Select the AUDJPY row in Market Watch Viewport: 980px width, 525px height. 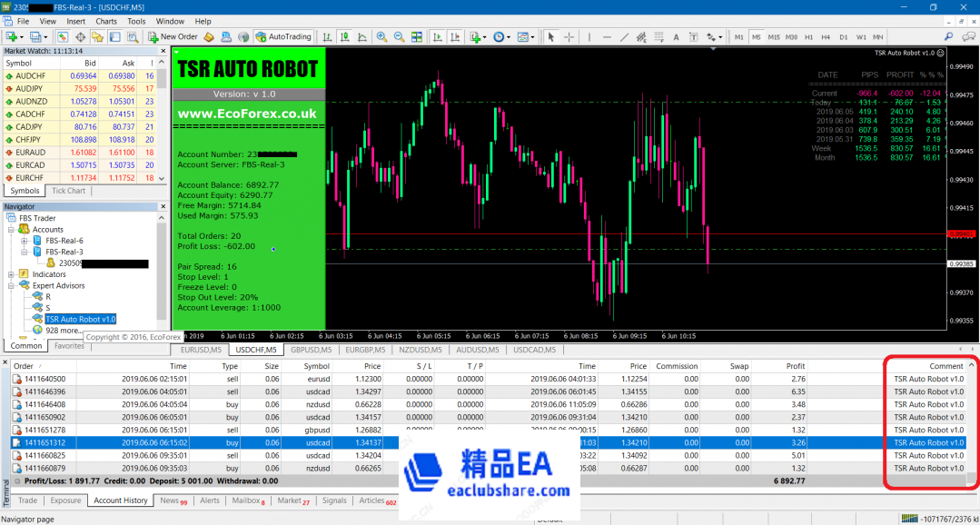tap(79, 89)
